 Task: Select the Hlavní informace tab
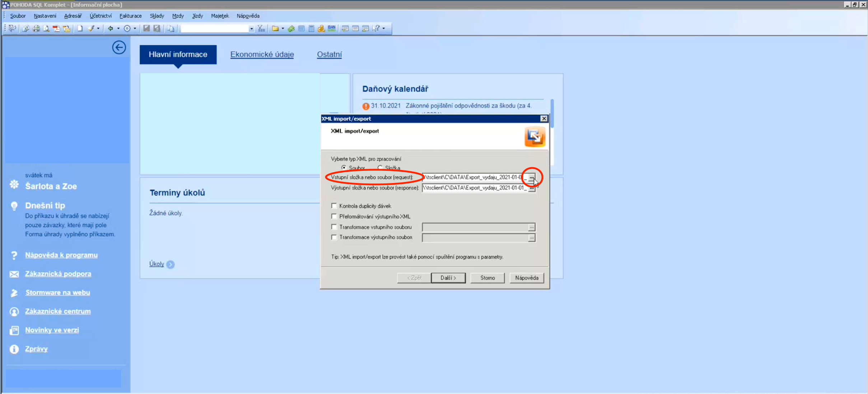pyautogui.click(x=178, y=55)
